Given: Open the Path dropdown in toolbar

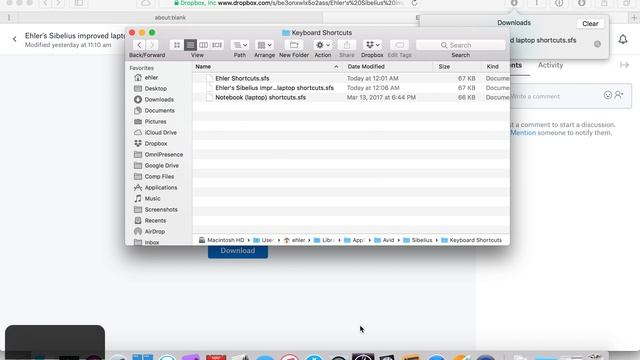Looking at the screenshot, I should pos(240,45).
